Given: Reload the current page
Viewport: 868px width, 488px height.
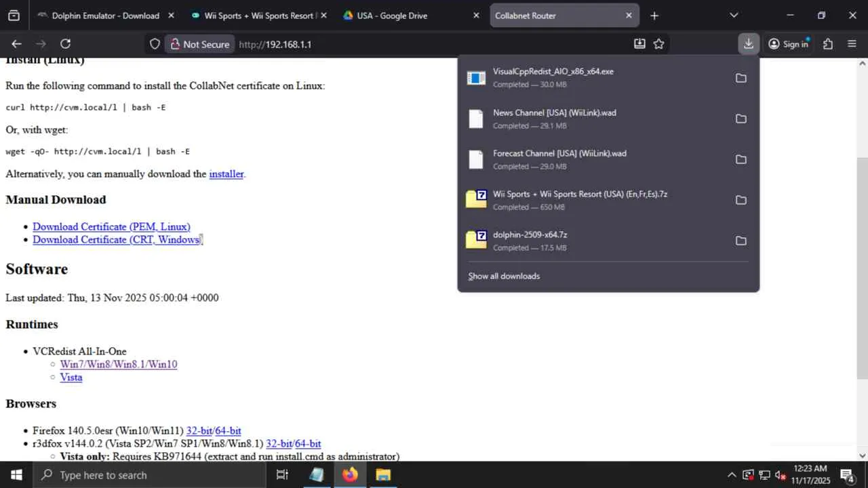Looking at the screenshot, I should (65, 44).
